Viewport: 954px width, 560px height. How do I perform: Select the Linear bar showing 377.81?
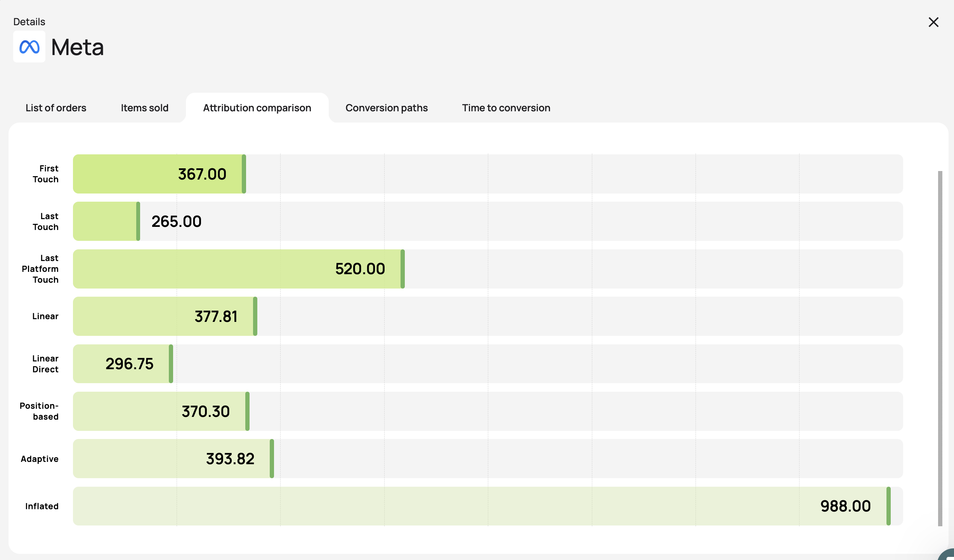(x=165, y=316)
